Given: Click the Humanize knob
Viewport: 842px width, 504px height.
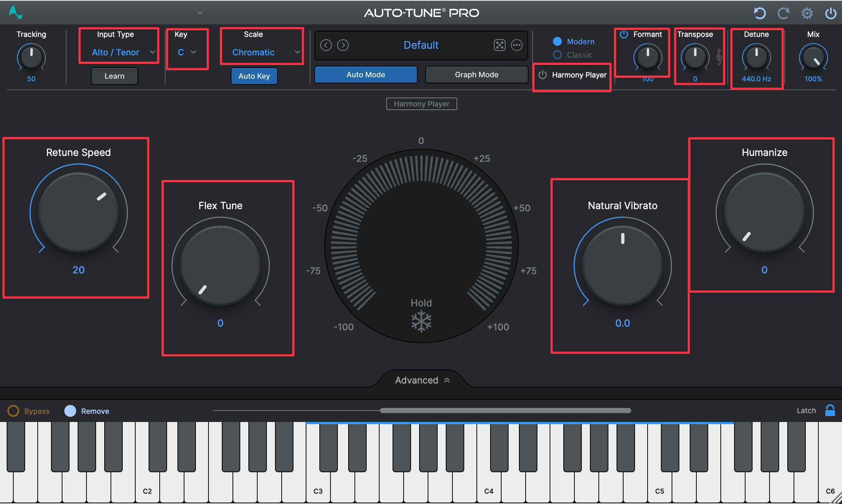Looking at the screenshot, I should [x=764, y=212].
